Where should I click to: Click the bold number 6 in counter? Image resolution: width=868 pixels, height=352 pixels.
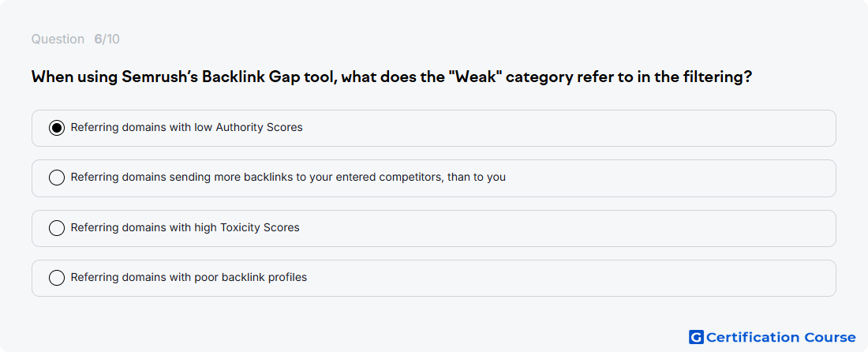pyautogui.click(x=98, y=39)
